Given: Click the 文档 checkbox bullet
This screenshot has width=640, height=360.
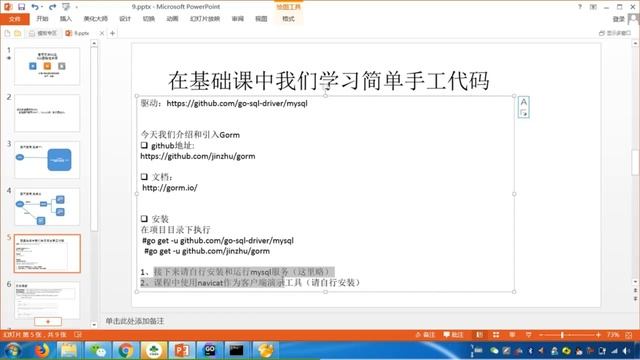Looking at the screenshot, I should click(144, 177).
